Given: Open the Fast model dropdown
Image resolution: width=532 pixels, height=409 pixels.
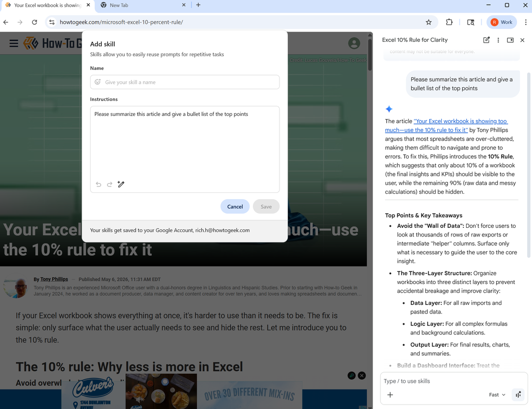Looking at the screenshot, I should (497, 395).
